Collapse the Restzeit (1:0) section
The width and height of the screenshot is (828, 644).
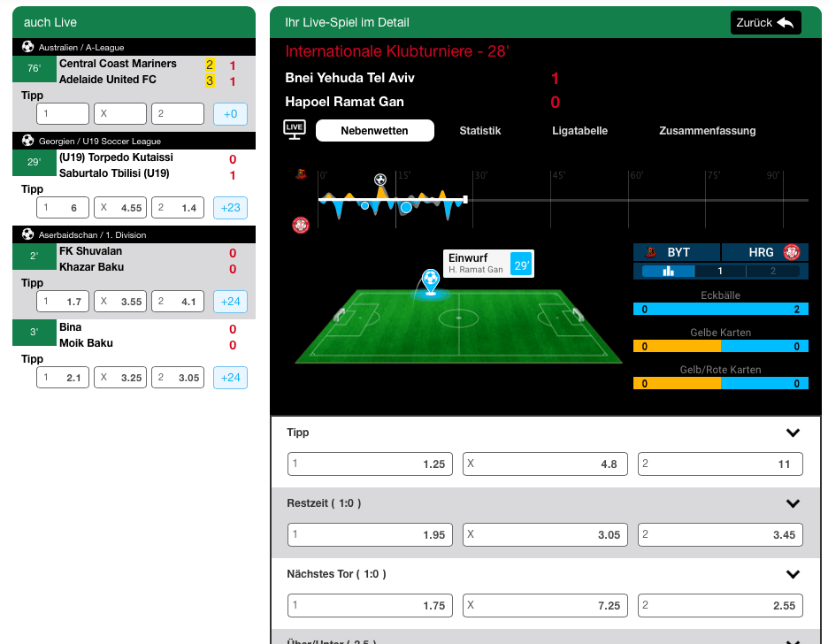pos(793,503)
